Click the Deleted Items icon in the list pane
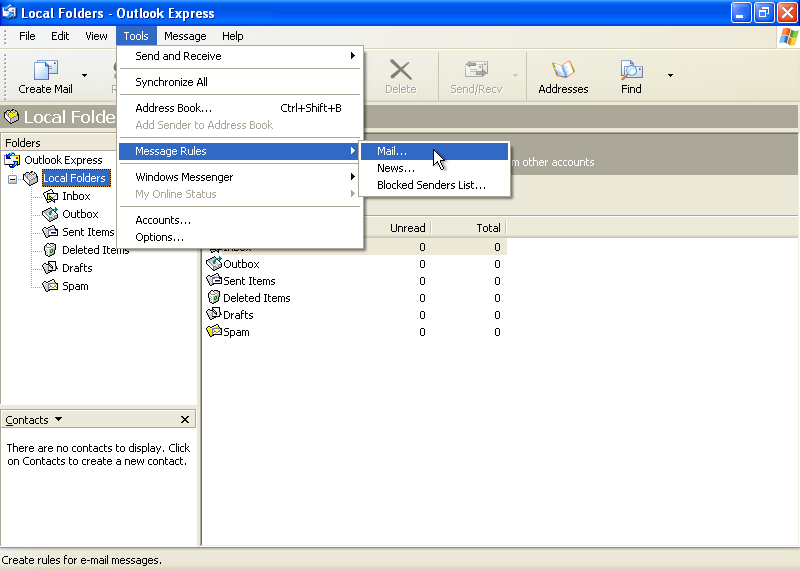800x570 pixels. pos(214,298)
